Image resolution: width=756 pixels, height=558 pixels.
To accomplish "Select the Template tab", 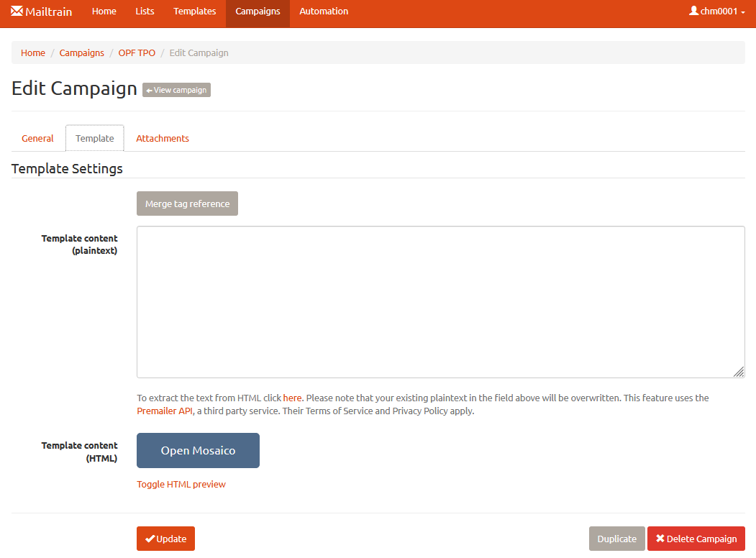I will [95, 138].
